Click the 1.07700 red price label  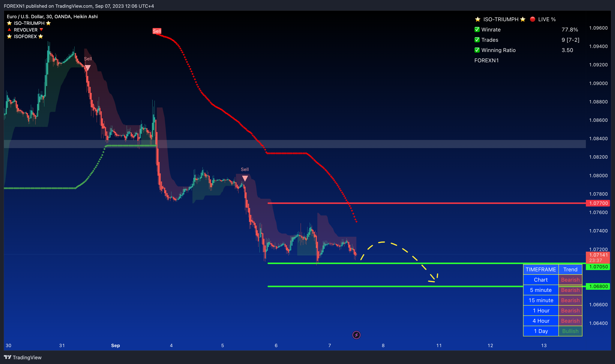(x=598, y=203)
